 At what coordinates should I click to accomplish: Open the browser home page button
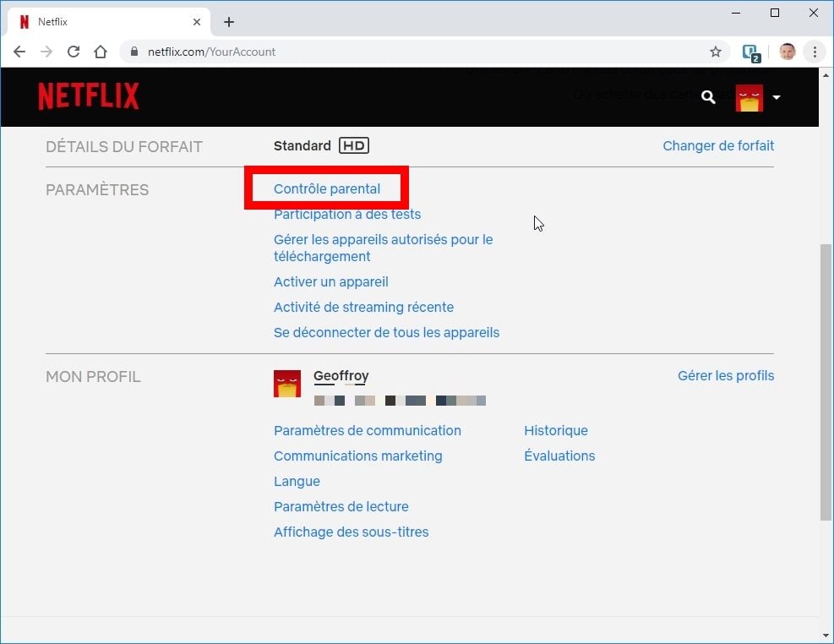(101, 52)
